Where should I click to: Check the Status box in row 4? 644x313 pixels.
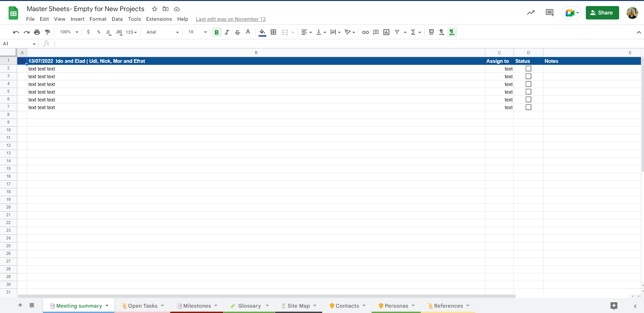tap(528, 84)
